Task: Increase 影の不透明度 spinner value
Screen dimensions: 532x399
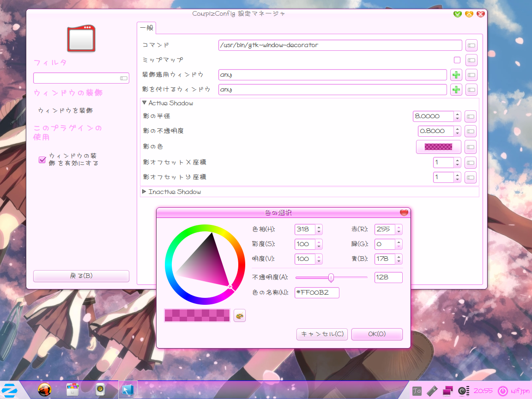Action: [458, 129]
